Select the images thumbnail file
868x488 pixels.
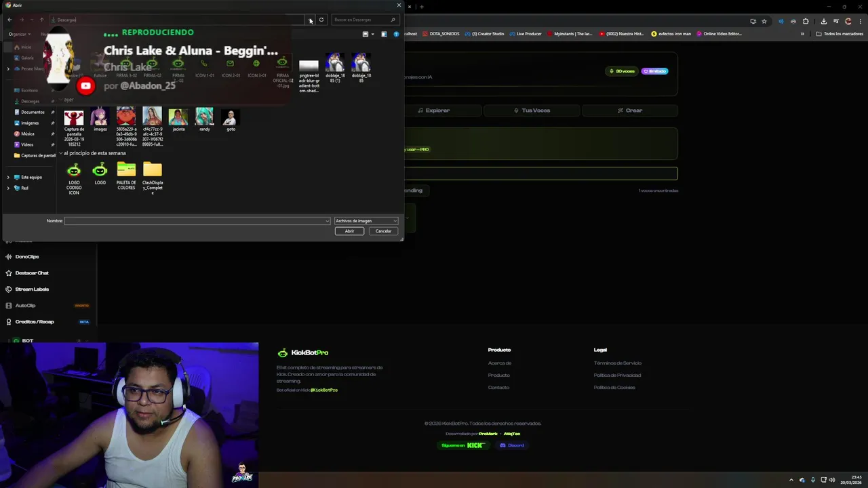100,119
